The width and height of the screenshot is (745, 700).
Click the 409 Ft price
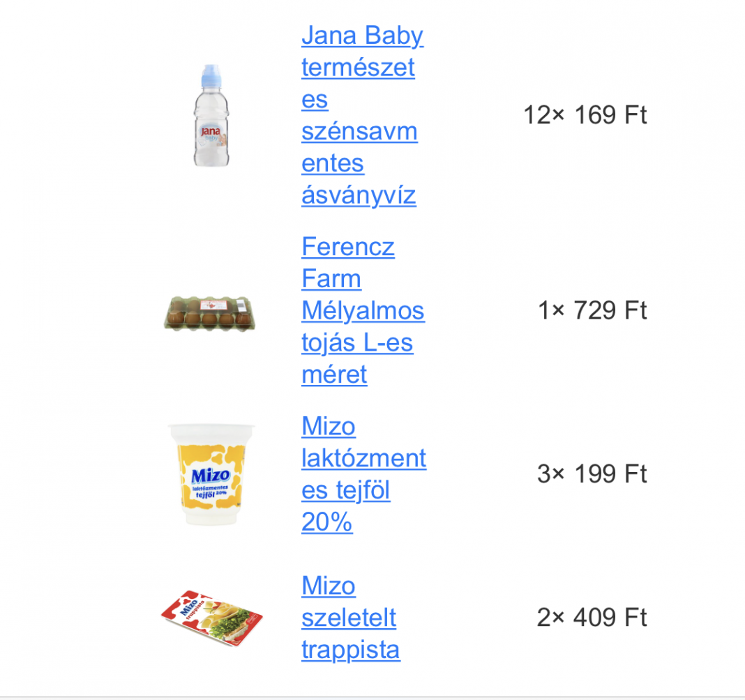point(610,617)
